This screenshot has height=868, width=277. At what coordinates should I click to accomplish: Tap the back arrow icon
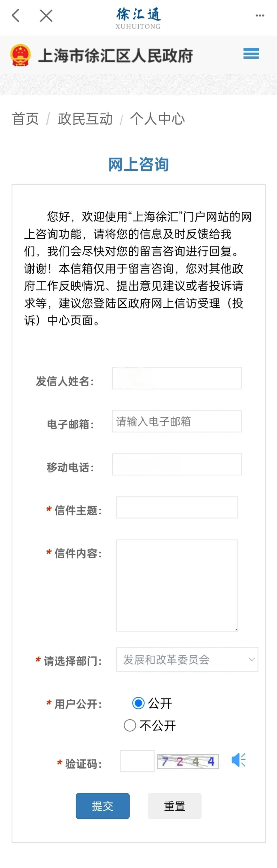tap(15, 15)
